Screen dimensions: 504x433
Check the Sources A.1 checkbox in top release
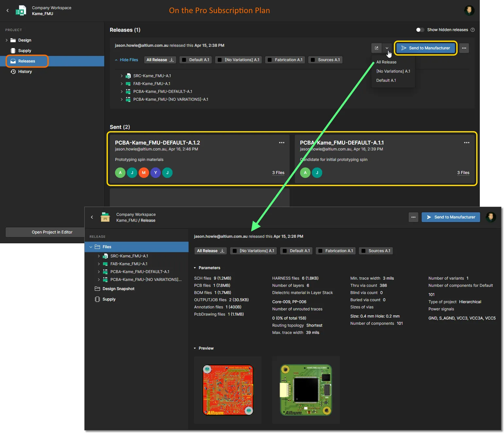click(313, 60)
